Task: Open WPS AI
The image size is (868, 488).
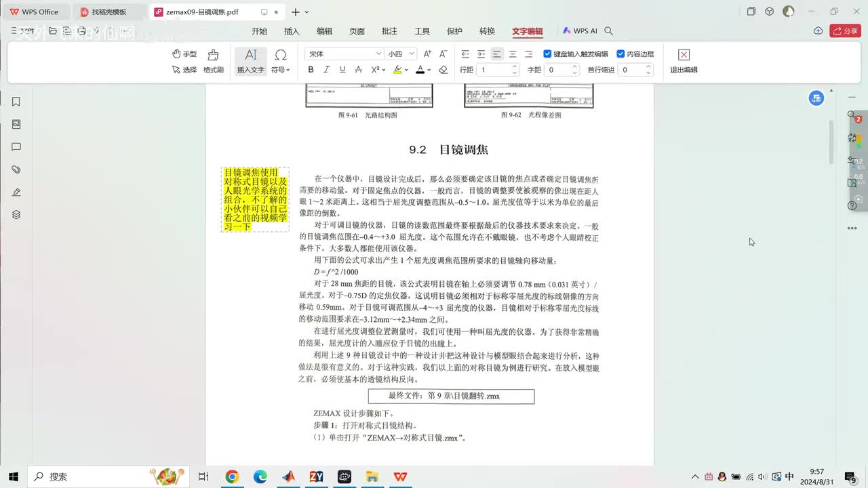Action: (580, 31)
